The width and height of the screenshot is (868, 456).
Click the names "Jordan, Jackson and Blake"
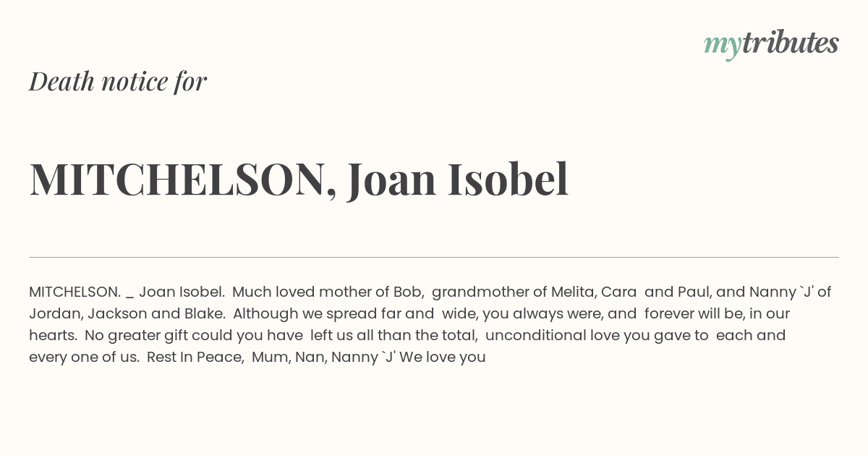click(127, 313)
